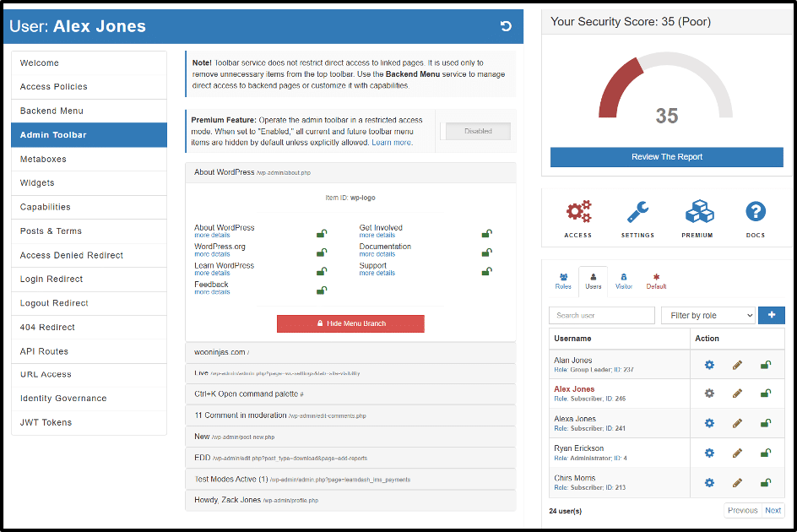
Task: Toggle the lock icon for user Alex Jones
Action: pyautogui.click(x=766, y=394)
